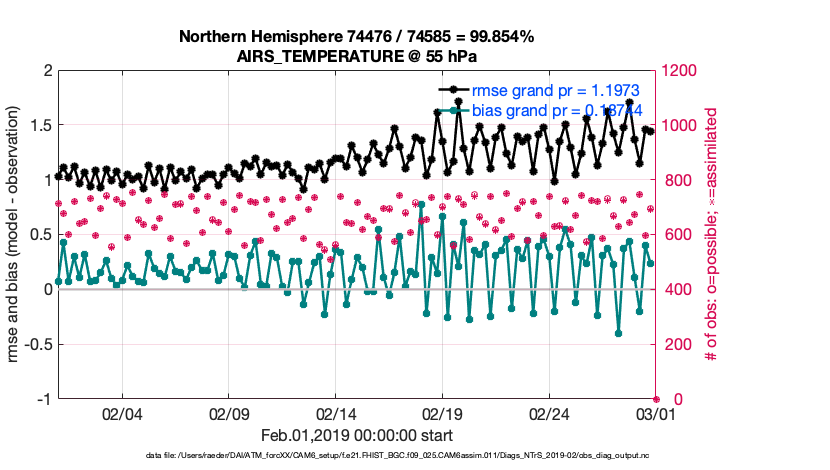Click the x-axis label 'Feb.01,2019 00:00:00 start'
Image resolution: width=830 pixels, height=470 pixels.
(356, 435)
